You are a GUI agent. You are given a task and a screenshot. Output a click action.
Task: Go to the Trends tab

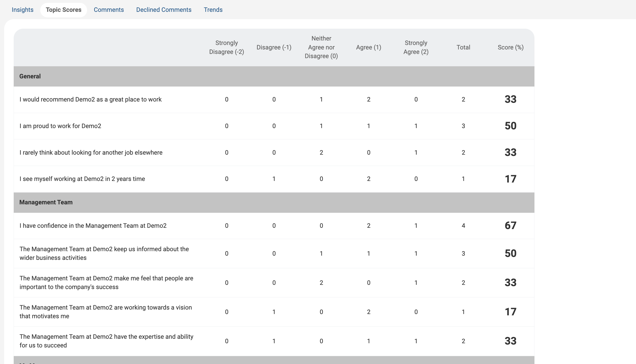coord(213,10)
